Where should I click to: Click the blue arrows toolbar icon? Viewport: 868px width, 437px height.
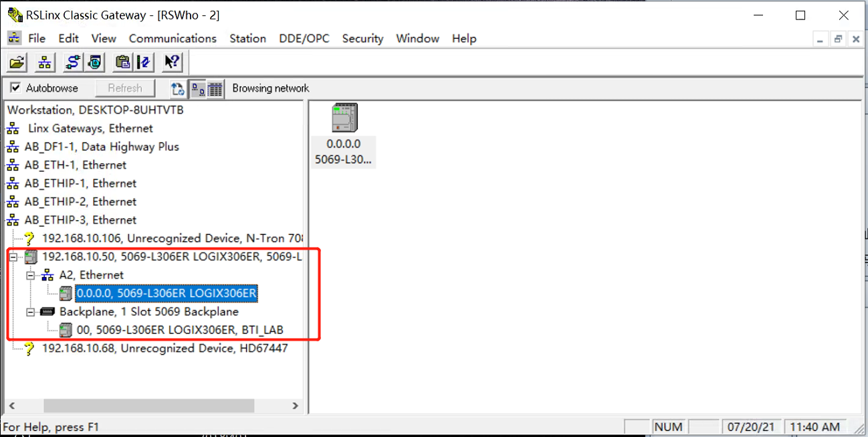[x=144, y=63]
